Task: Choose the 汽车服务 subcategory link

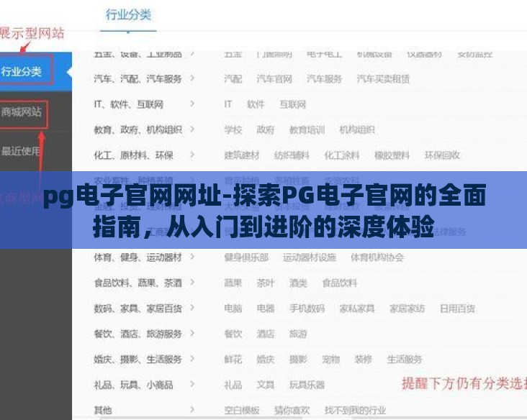Action: [324, 79]
